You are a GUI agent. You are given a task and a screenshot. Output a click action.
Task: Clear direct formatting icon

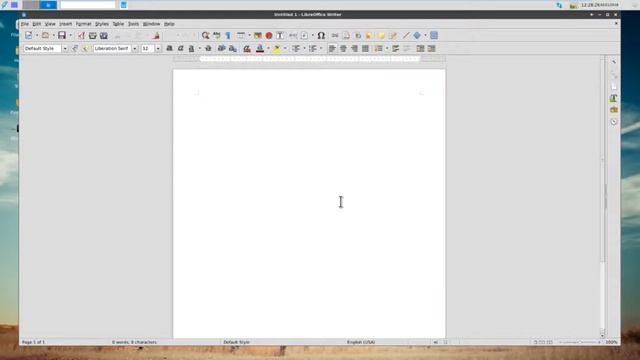247,49
